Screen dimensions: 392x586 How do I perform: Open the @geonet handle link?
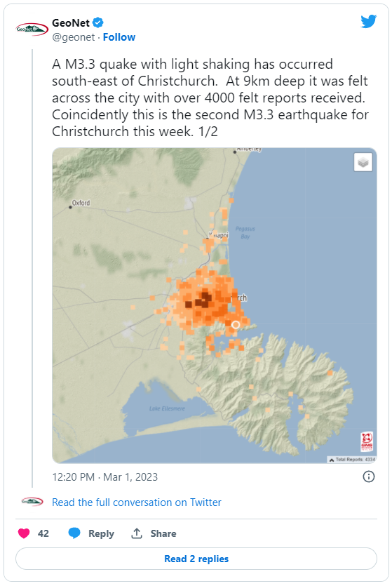click(x=74, y=37)
